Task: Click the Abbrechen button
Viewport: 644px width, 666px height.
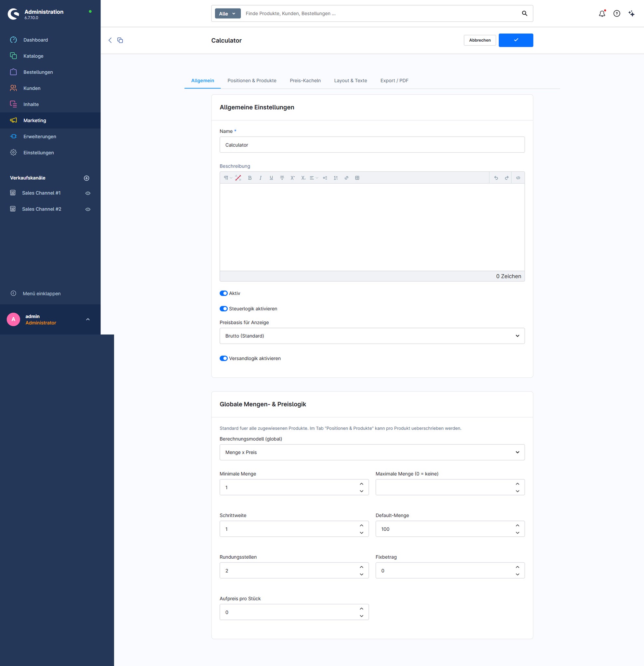Action: (x=480, y=40)
